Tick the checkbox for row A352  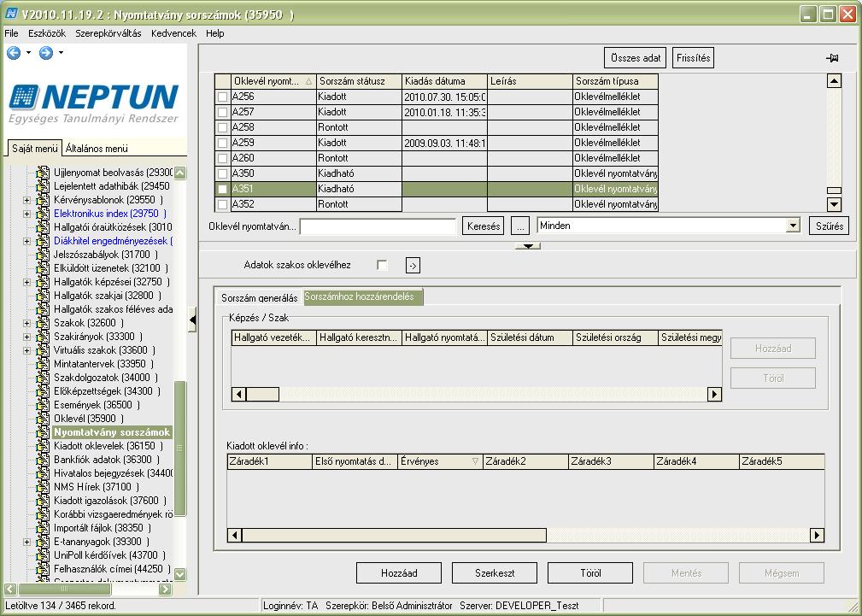(x=222, y=204)
